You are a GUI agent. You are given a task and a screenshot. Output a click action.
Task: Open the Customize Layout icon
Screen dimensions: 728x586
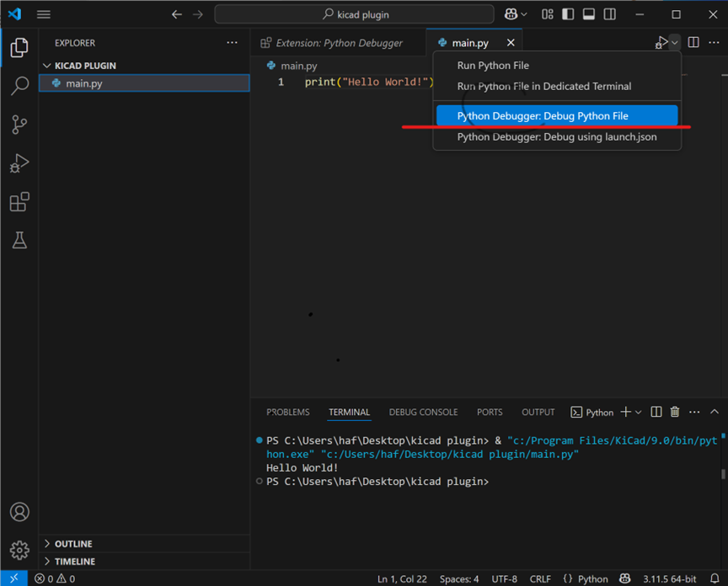click(548, 14)
